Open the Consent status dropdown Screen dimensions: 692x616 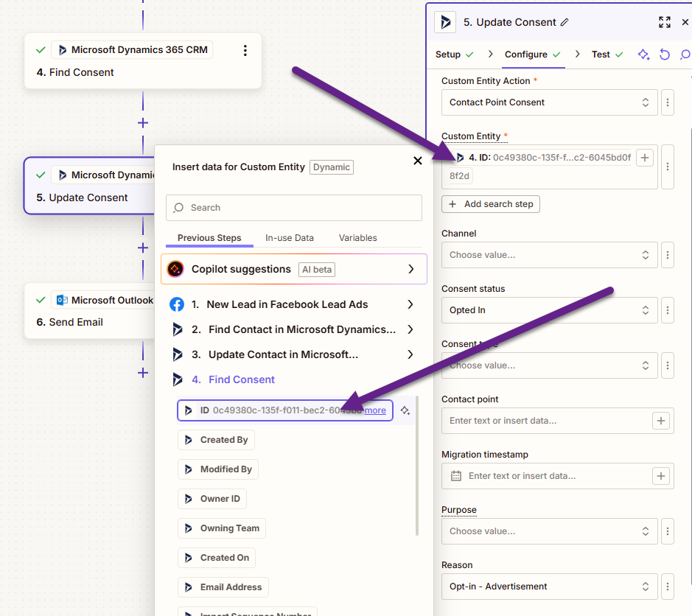tap(549, 310)
